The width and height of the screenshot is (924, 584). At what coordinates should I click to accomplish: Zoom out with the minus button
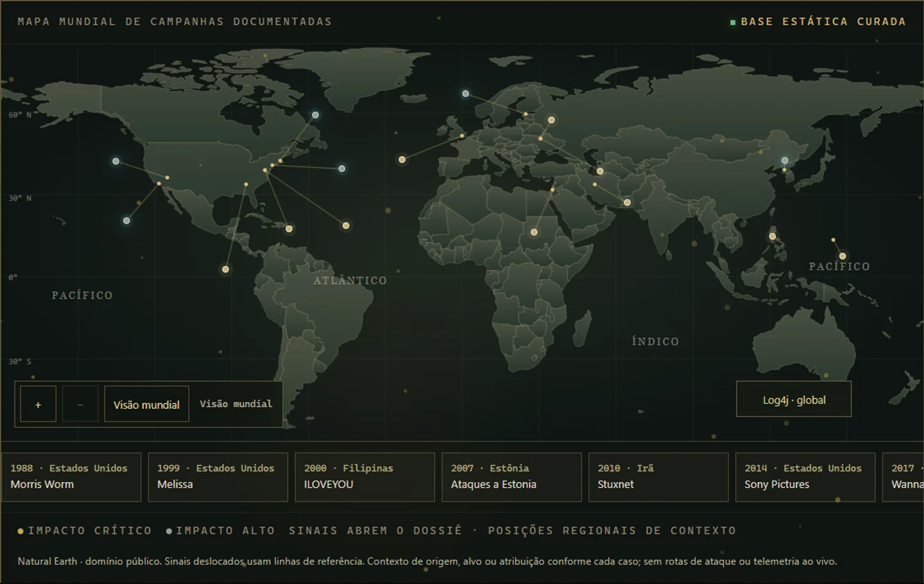pyautogui.click(x=80, y=404)
